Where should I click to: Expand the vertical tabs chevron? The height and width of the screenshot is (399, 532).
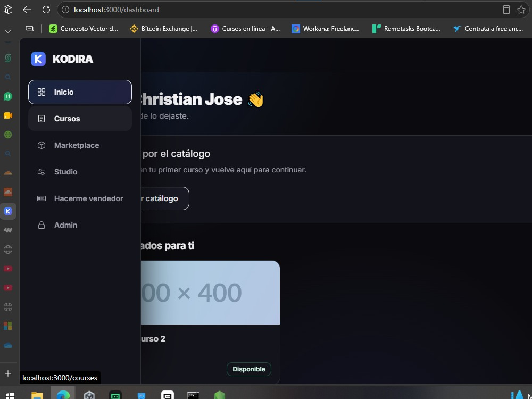[x=8, y=31]
